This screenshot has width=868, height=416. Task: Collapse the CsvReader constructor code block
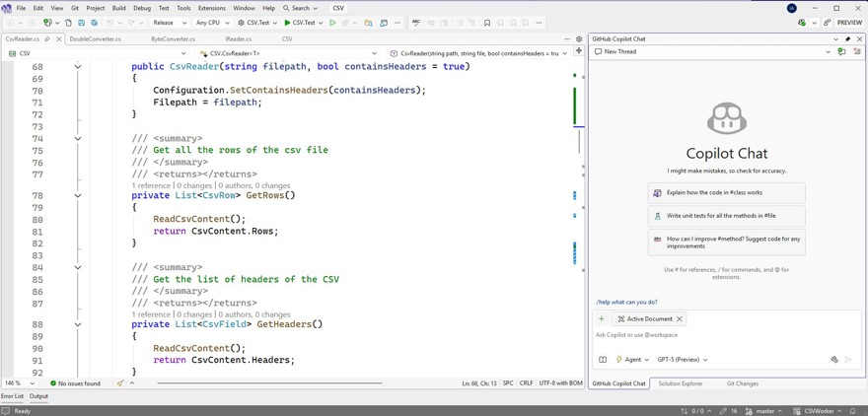78,67
